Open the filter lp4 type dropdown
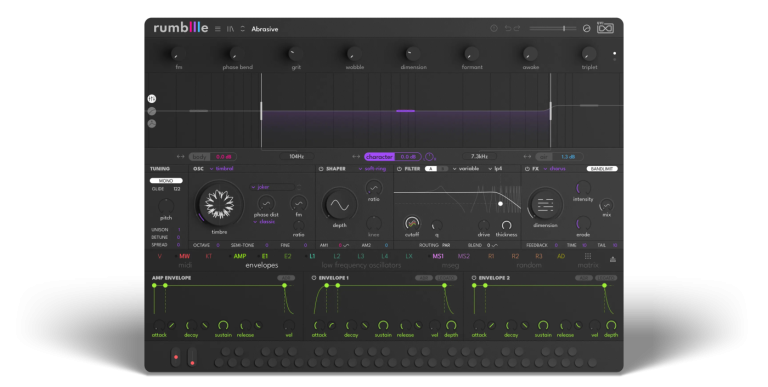This screenshot has height=387, width=768. 495,169
